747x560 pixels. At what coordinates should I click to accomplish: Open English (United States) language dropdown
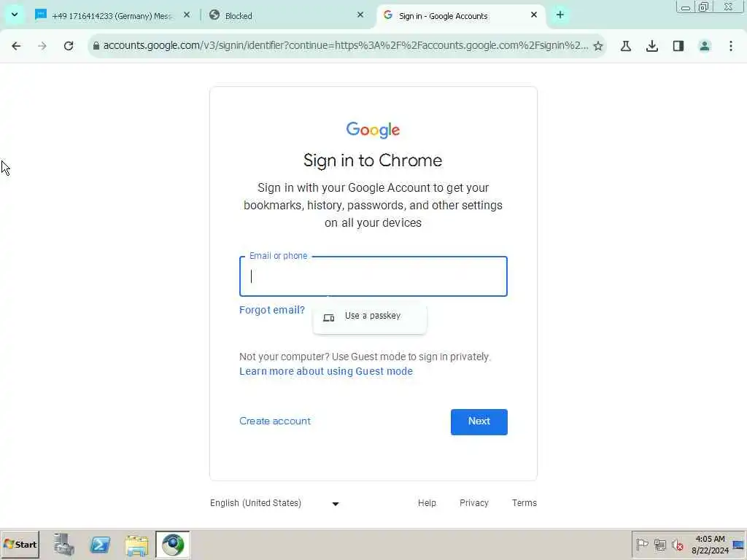point(274,503)
